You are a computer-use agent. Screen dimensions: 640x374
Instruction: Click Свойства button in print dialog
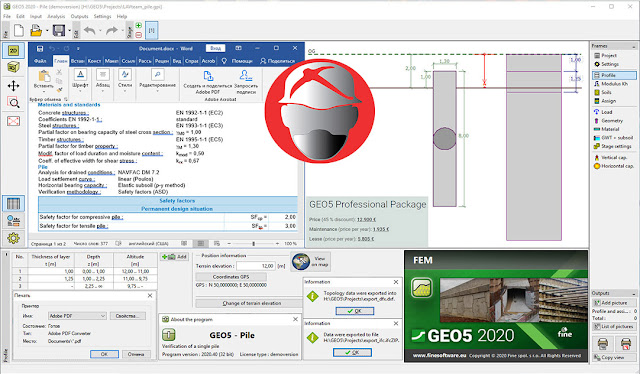pos(127,316)
